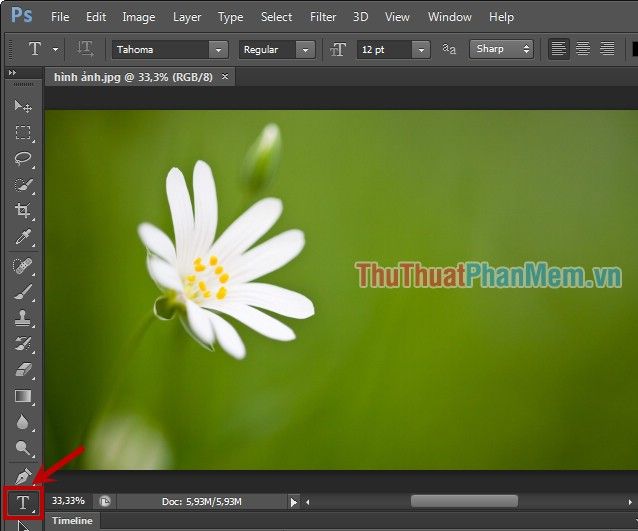This screenshot has width=638, height=531.
Task: Open the Type tool preset picker
Action: pyautogui.click(x=55, y=50)
